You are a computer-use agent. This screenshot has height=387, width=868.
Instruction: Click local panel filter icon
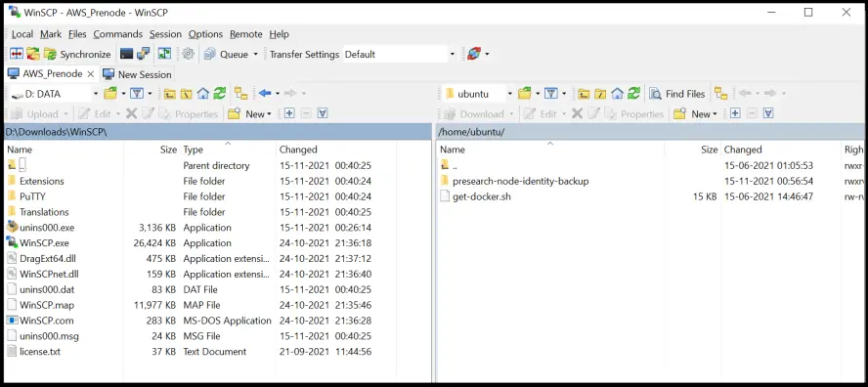(137, 94)
